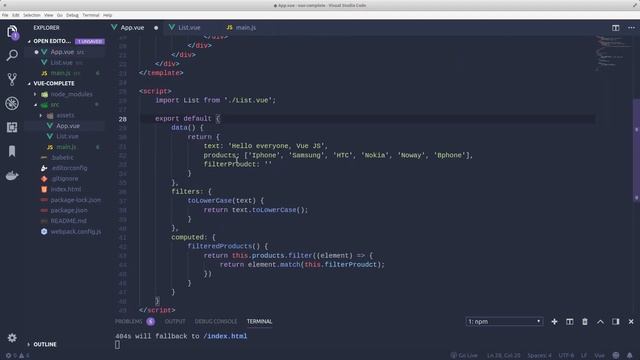Viewport: 640px width, 360px height.
Task: Open index.html file in explorer
Action: [65, 189]
